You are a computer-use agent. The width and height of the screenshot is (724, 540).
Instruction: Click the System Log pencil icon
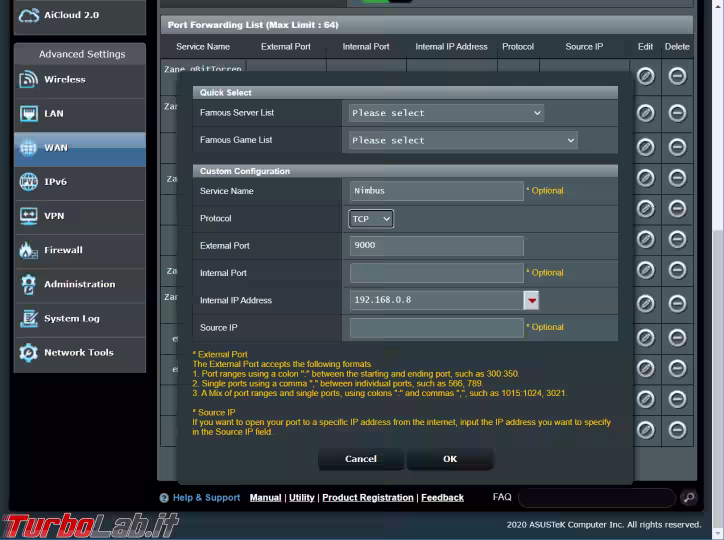[x=29, y=318]
